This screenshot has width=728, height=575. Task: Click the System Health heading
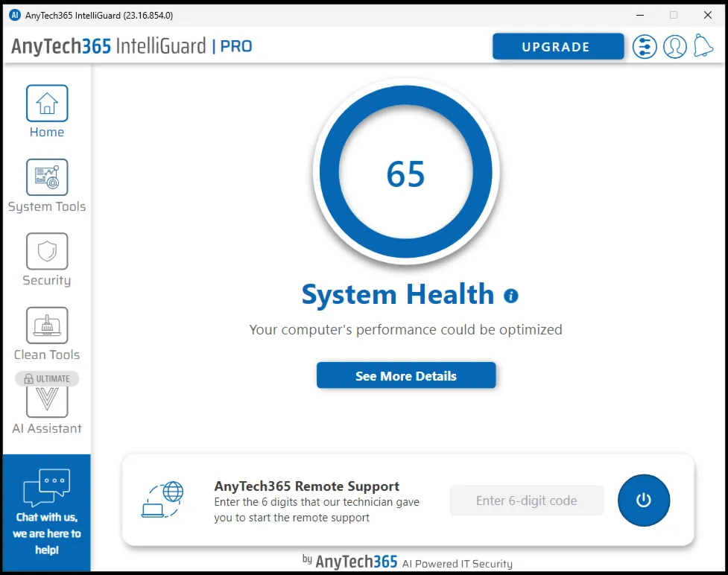[x=398, y=295]
